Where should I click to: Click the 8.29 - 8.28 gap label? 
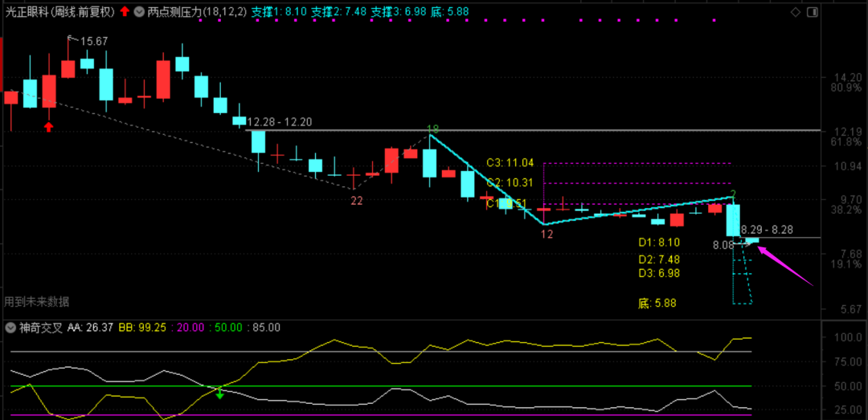pyautogui.click(x=769, y=229)
